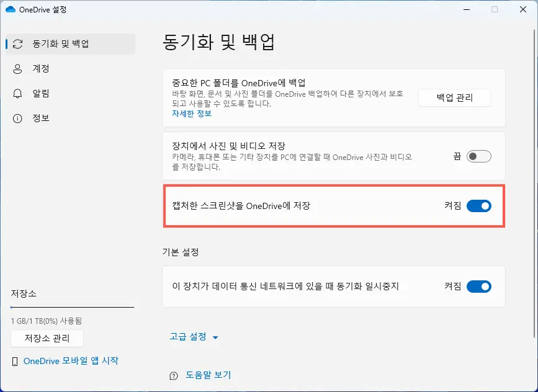
Task: Disable the 데이터 통신 네트워크 동기화 일시중지 toggle
Action: [478, 287]
